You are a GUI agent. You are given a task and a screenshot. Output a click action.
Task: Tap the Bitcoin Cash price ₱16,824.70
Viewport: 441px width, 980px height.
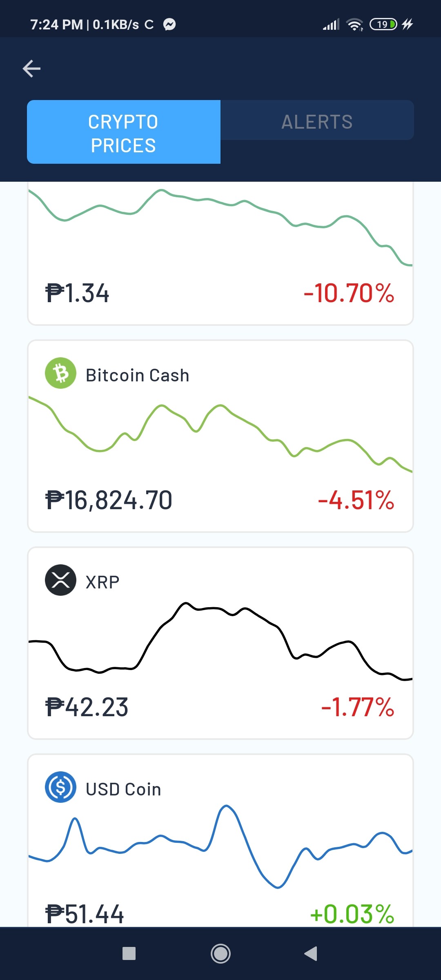109,500
